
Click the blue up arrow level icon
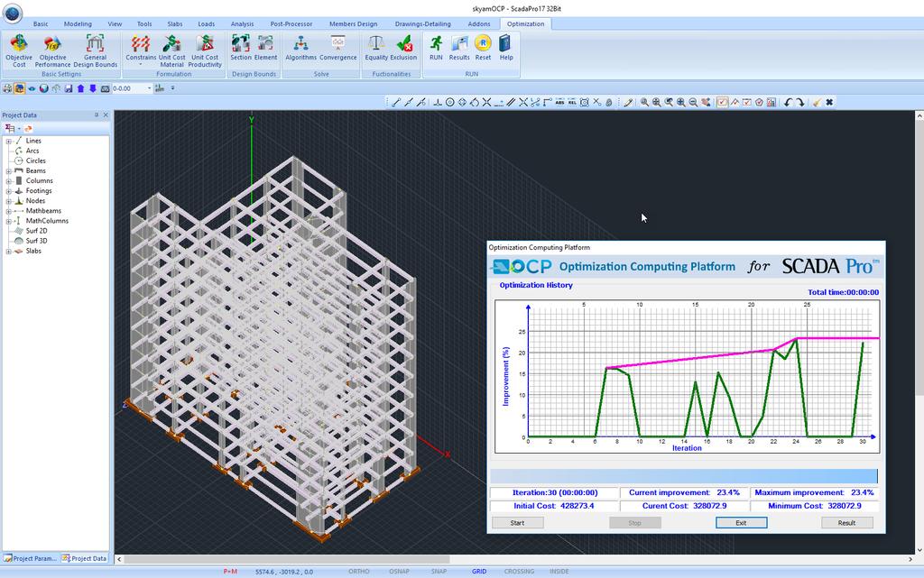pos(80,88)
